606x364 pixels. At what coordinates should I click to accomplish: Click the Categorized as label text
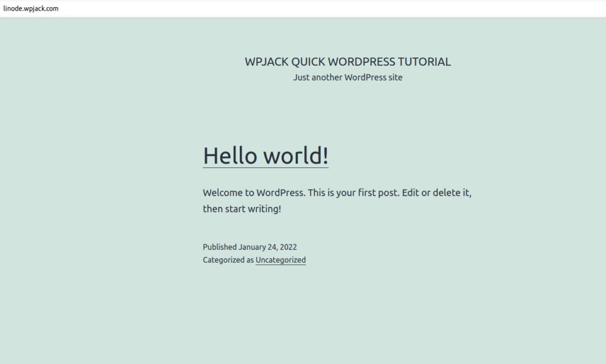click(x=228, y=260)
